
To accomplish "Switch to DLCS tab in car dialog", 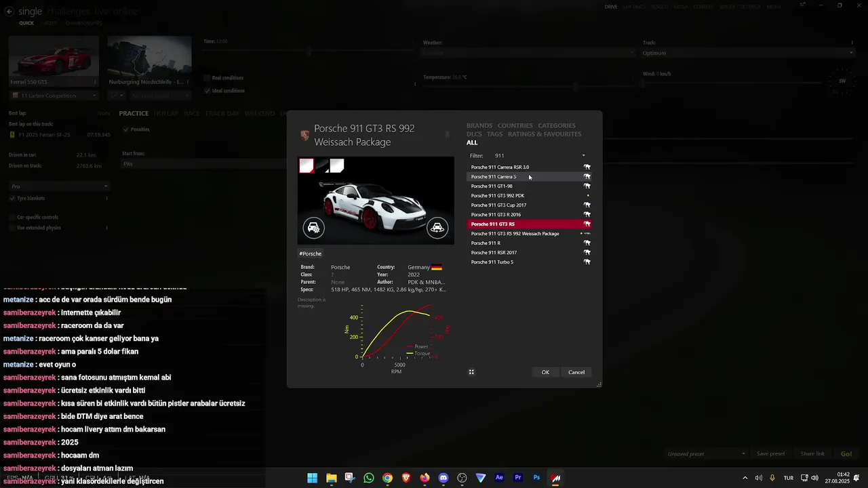I will [x=474, y=134].
